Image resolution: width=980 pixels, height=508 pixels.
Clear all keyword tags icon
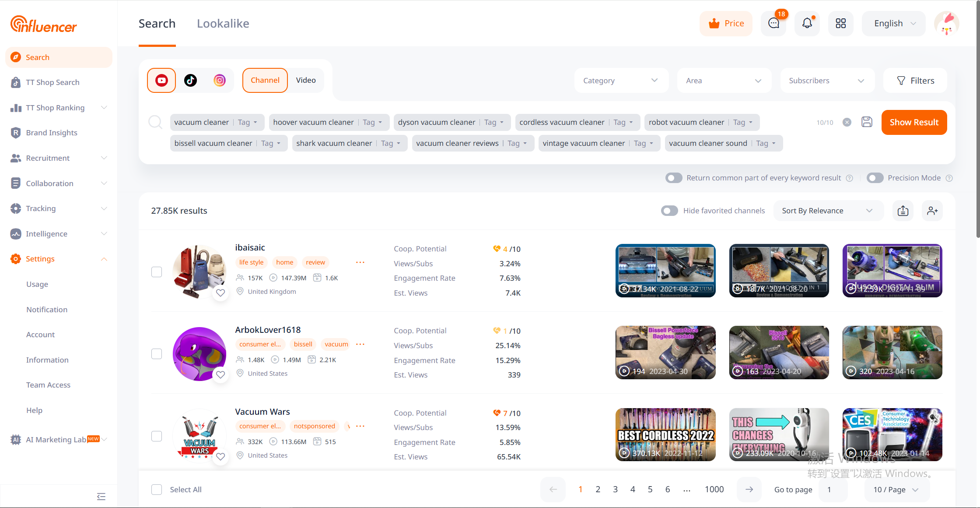pyautogui.click(x=847, y=122)
